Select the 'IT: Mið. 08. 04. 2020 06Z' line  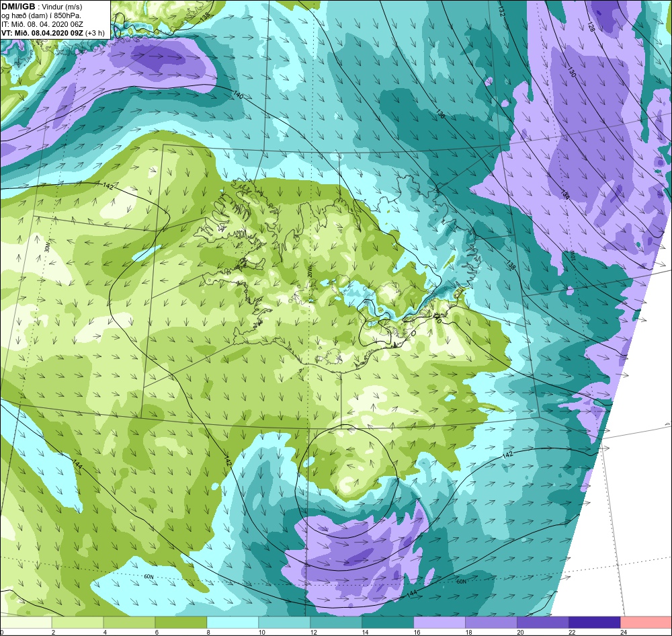(x=42, y=24)
